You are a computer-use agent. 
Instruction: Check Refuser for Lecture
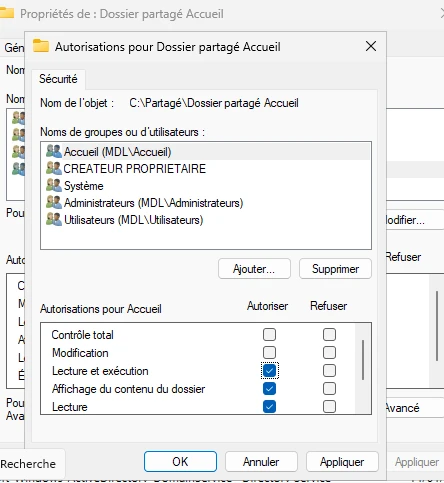click(329, 406)
